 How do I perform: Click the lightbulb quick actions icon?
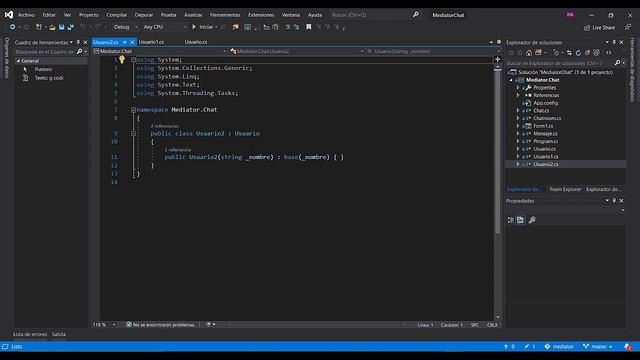(x=122, y=60)
